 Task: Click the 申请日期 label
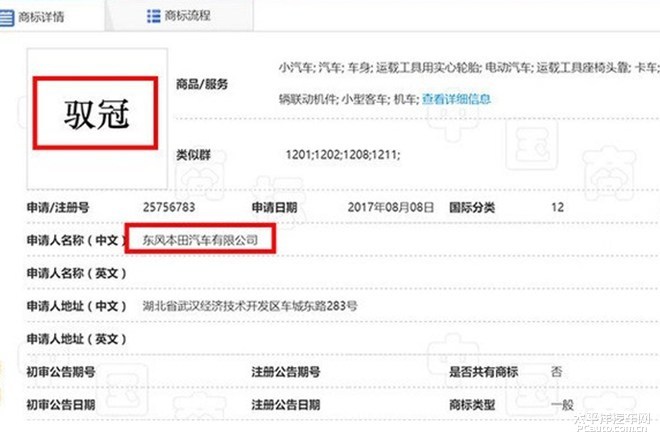pos(274,207)
